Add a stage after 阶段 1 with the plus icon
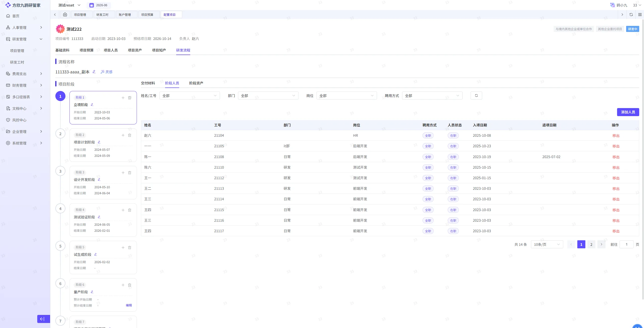644x328 pixels. tap(123, 98)
